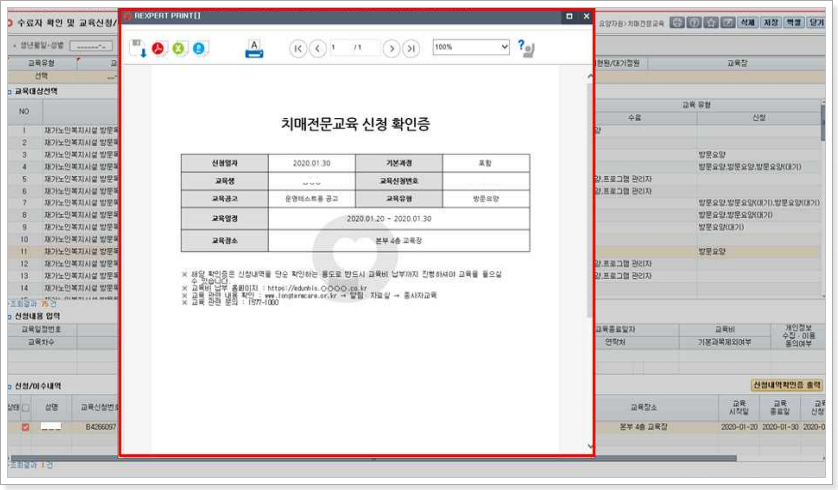Toggle the header checkbox next to 성명 column
This screenshot has width=838, height=490.
(25, 408)
